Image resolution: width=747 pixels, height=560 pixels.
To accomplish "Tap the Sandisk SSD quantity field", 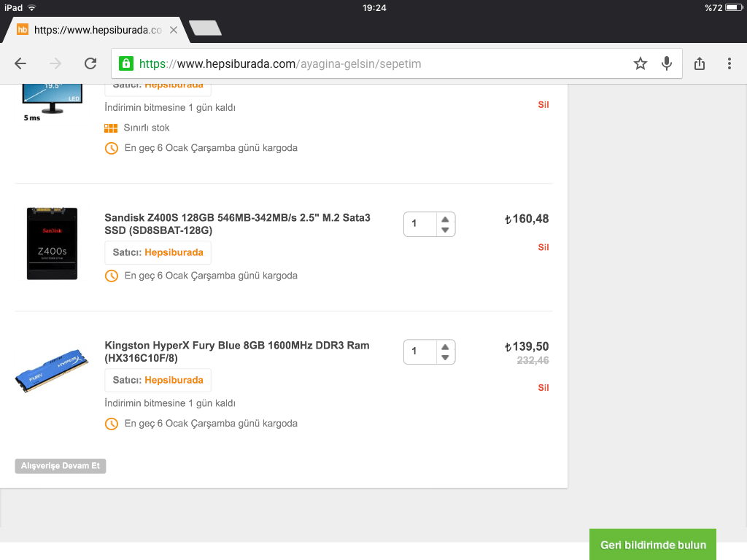I will click(x=420, y=224).
